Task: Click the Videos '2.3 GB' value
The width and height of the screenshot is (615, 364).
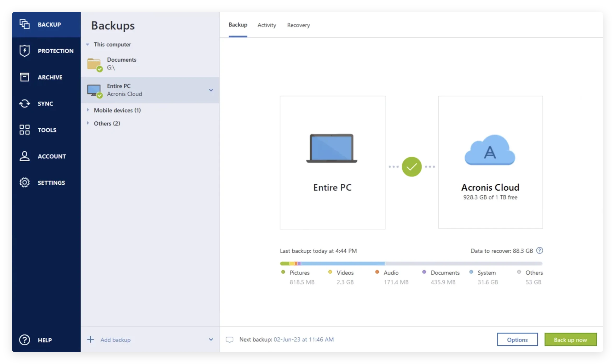Action: click(x=345, y=282)
